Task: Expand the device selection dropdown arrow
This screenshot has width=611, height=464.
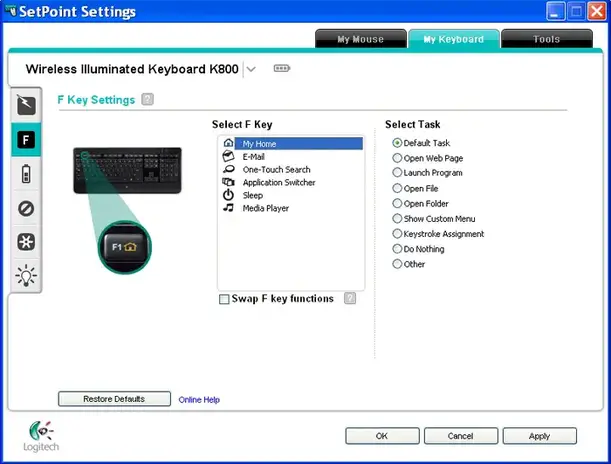Action: (251, 69)
